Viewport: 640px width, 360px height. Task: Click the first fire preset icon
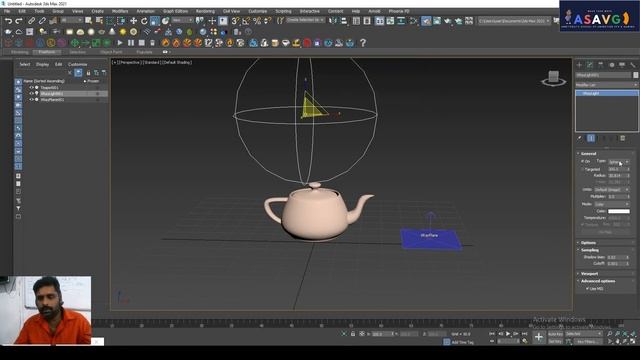point(165,42)
